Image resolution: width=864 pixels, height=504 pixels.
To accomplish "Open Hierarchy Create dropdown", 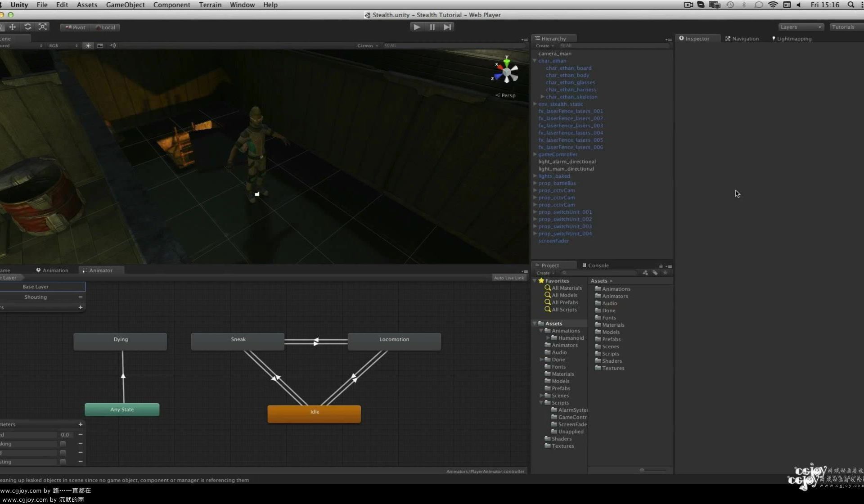I will tap(544, 46).
